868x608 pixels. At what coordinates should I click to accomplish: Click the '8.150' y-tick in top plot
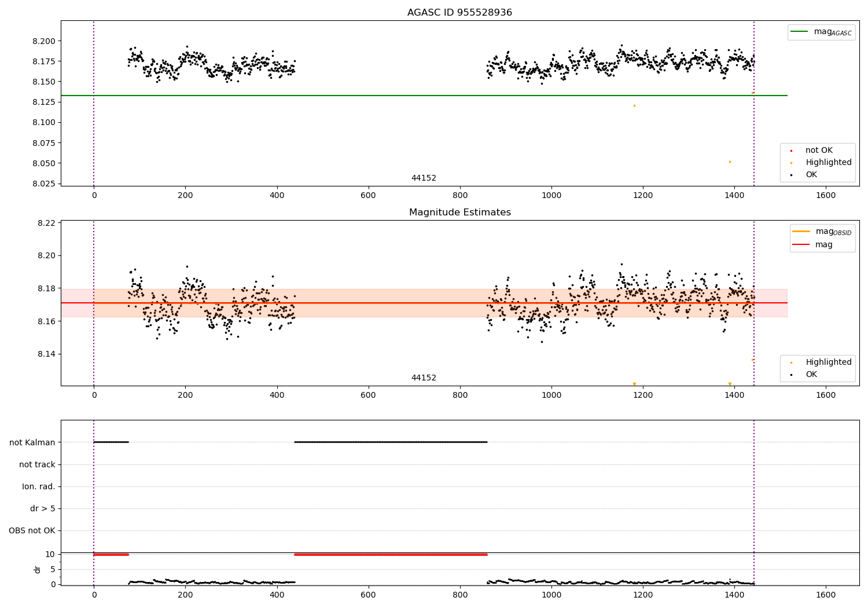click(44, 82)
